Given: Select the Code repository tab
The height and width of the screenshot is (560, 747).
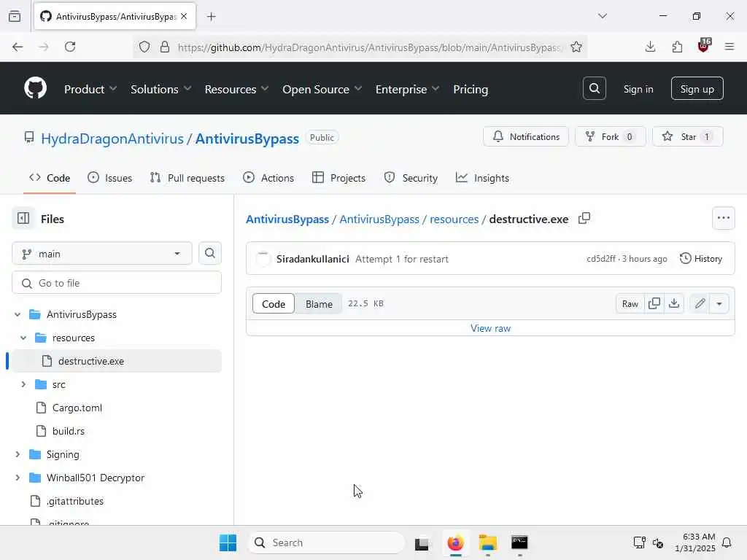Looking at the screenshot, I should [x=50, y=178].
